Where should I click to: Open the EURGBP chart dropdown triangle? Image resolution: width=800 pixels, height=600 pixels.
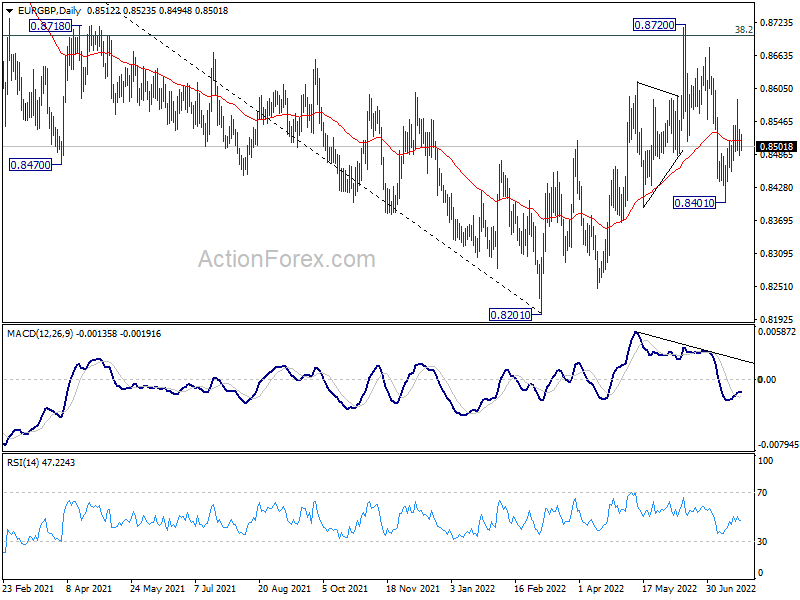click(9, 11)
